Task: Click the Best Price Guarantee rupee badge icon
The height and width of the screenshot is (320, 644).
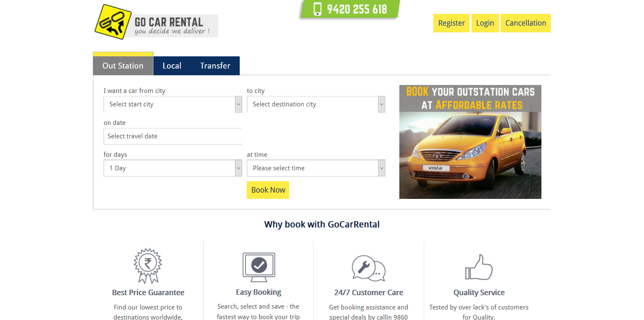Action: point(148,265)
